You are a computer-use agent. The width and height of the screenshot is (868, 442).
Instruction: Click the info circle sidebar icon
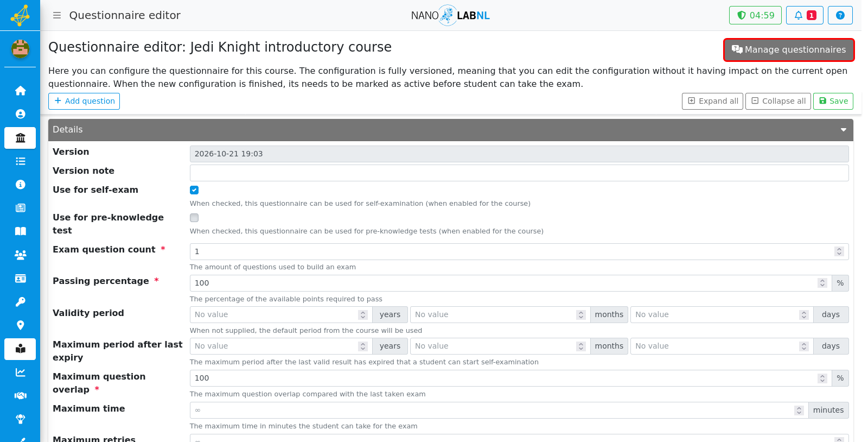pos(20,185)
